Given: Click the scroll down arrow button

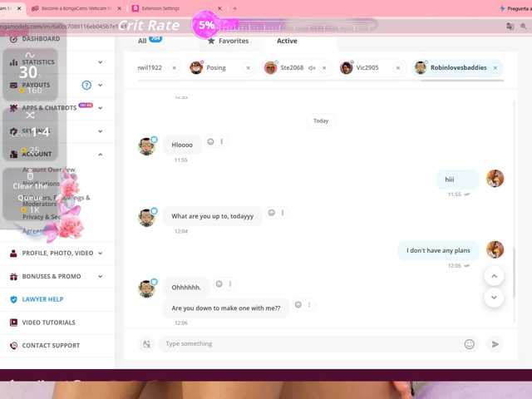Looking at the screenshot, I should [x=494, y=298].
